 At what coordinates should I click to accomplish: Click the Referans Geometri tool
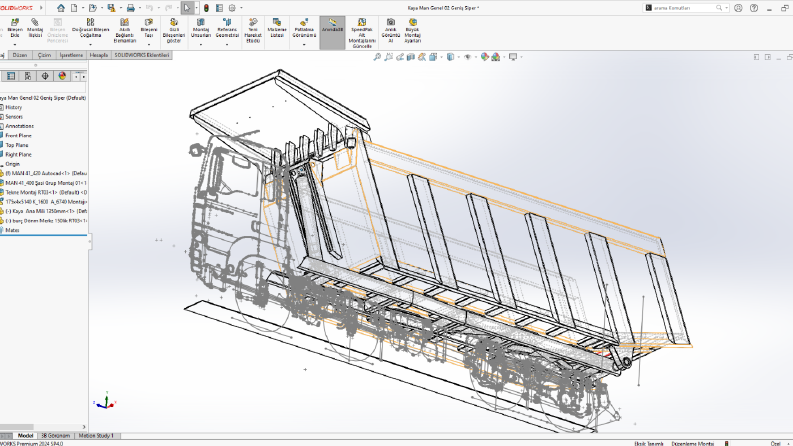227,28
